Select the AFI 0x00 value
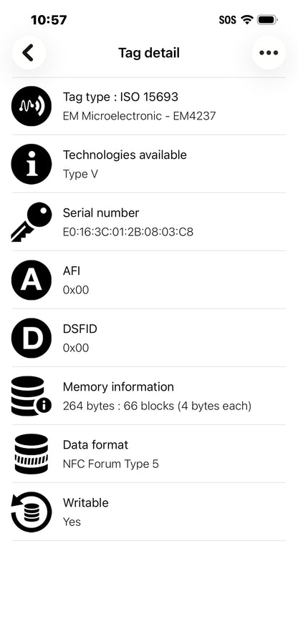Image resolution: width=298 pixels, height=644 pixels. pos(76,290)
